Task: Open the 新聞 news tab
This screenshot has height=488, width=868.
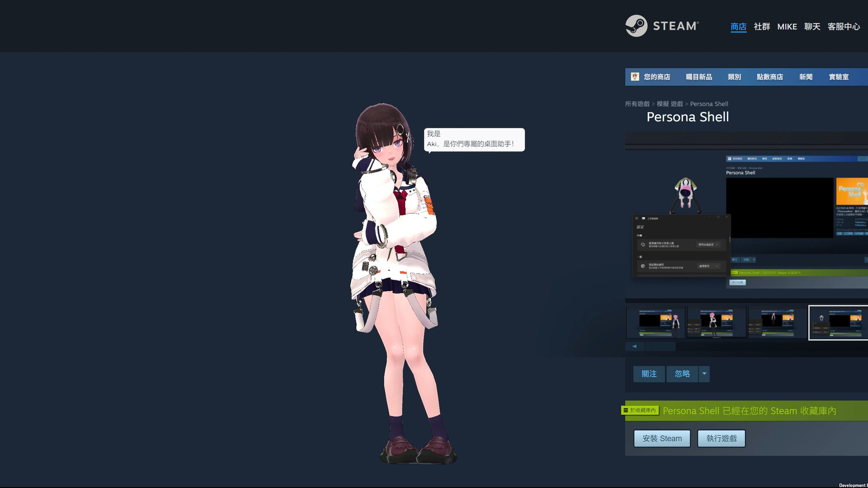Action: [806, 77]
